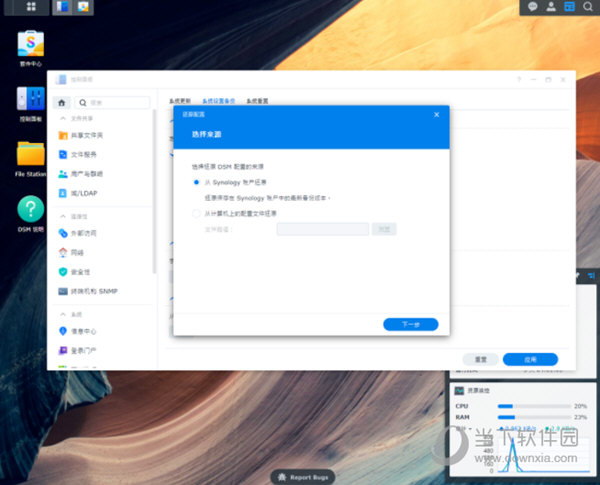600x485 pixels.
Task: Toggle the widgets panel icon in the top bar
Action: coord(569,7)
